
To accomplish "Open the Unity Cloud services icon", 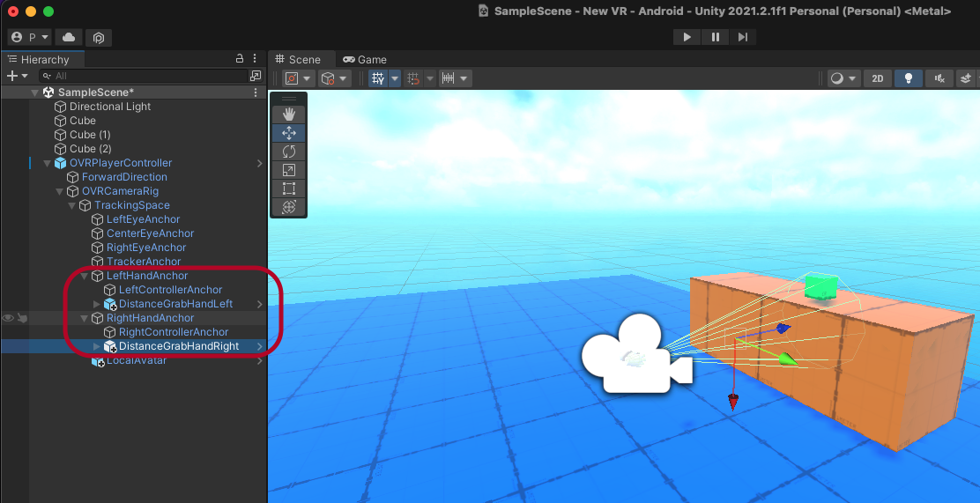I will click(x=69, y=38).
